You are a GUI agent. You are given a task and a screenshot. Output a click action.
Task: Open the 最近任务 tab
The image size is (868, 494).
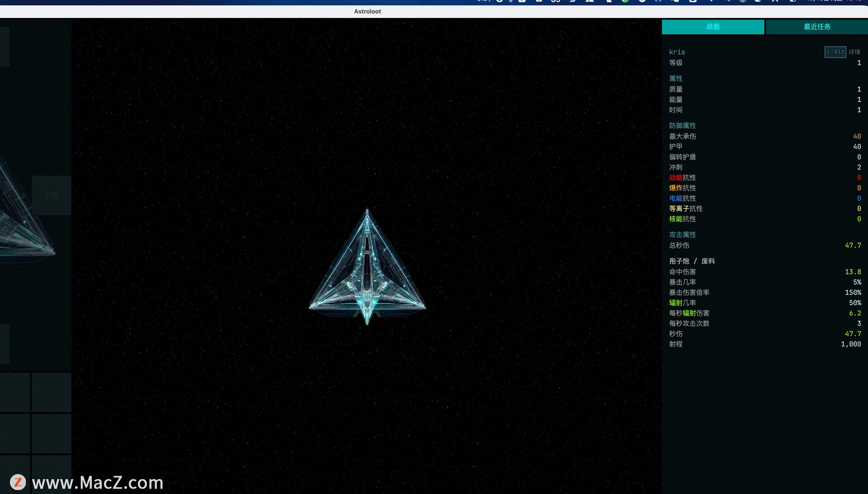tap(816, 27)
